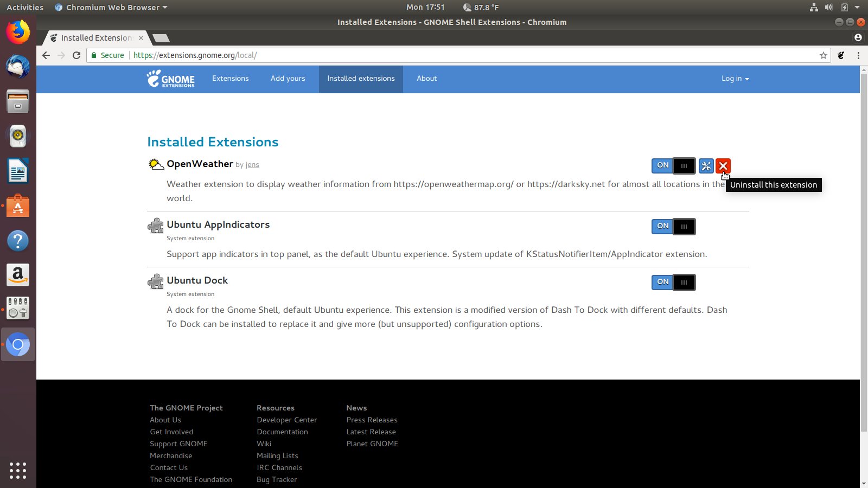Open Documentation footer link

[282, 432]
